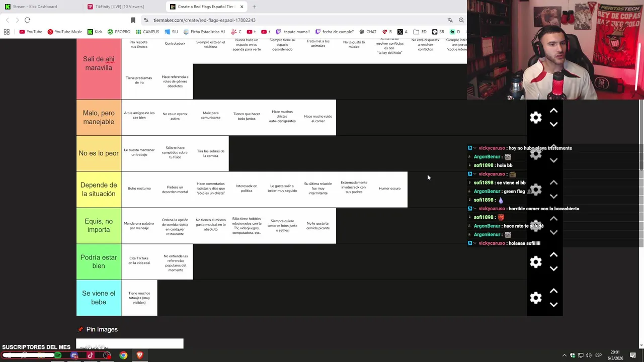
Task: Click vickycaruso's 'horrible comer con la bocaabierta' message
Action: click(x=544, y=209)
